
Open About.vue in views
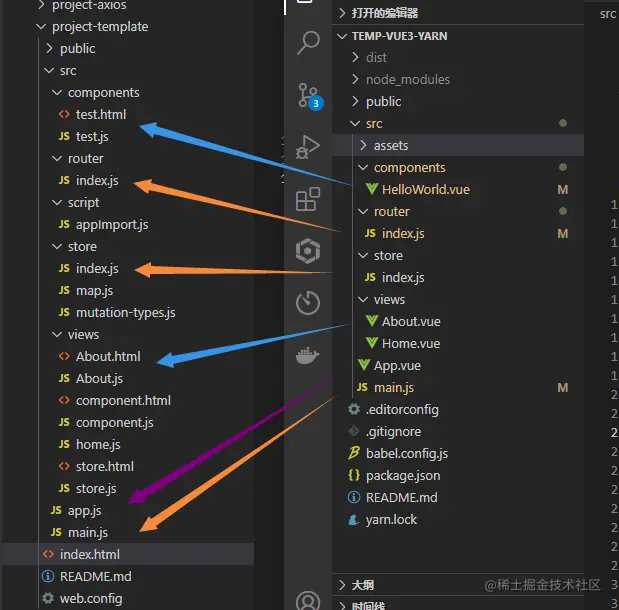click(x=411, y=321)
